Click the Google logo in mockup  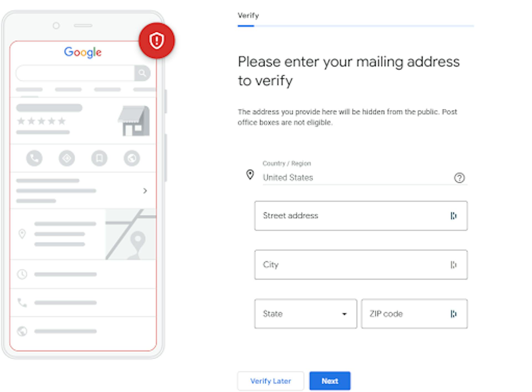[x=83, y=52]
